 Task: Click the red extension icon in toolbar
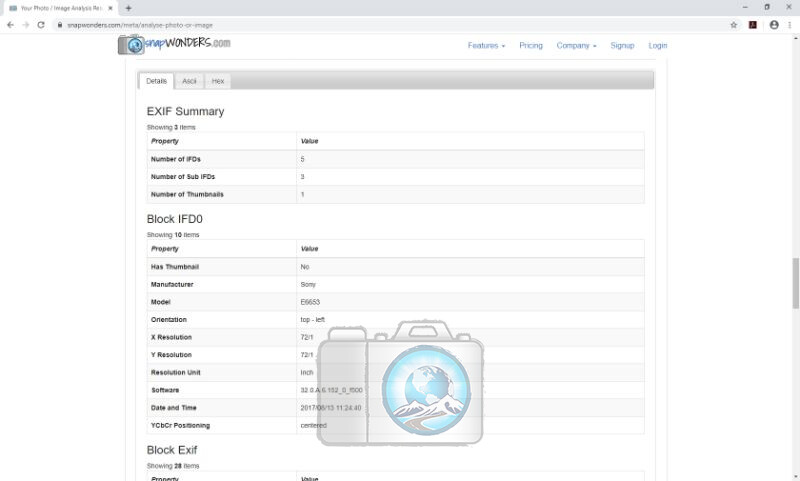point(753,25)
